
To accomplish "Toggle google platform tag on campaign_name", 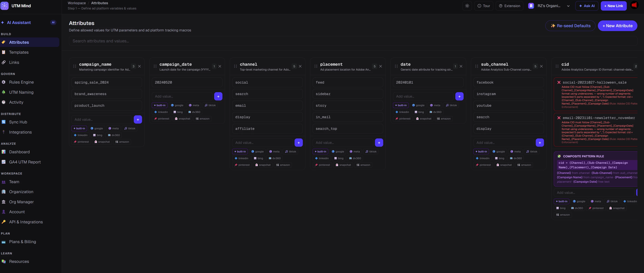I will (x=96, y=128).
